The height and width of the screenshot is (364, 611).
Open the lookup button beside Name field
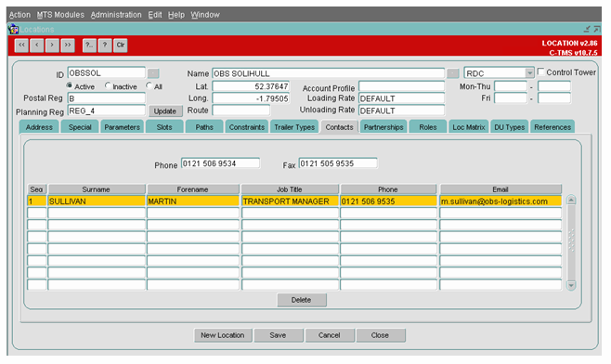[452, 73]
